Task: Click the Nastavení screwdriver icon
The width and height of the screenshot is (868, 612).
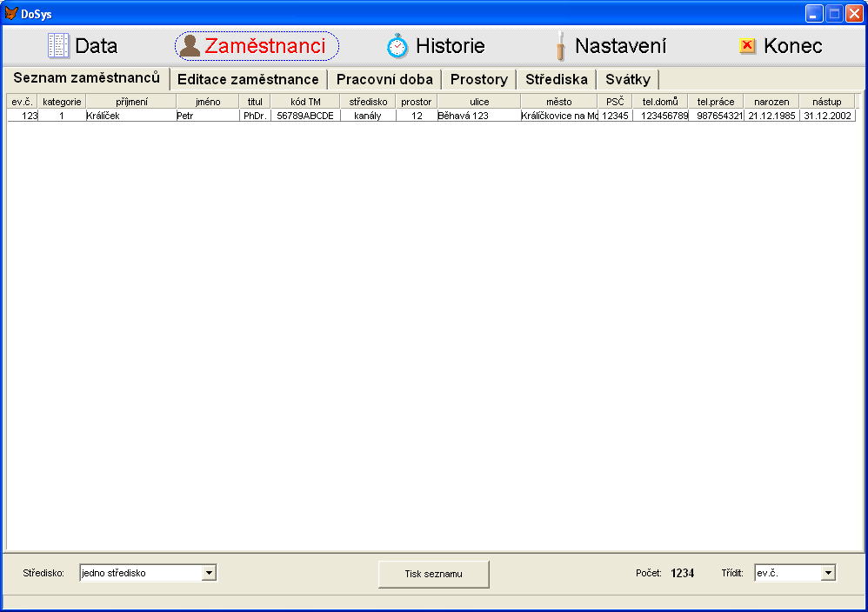Action: tap(561, 46)
